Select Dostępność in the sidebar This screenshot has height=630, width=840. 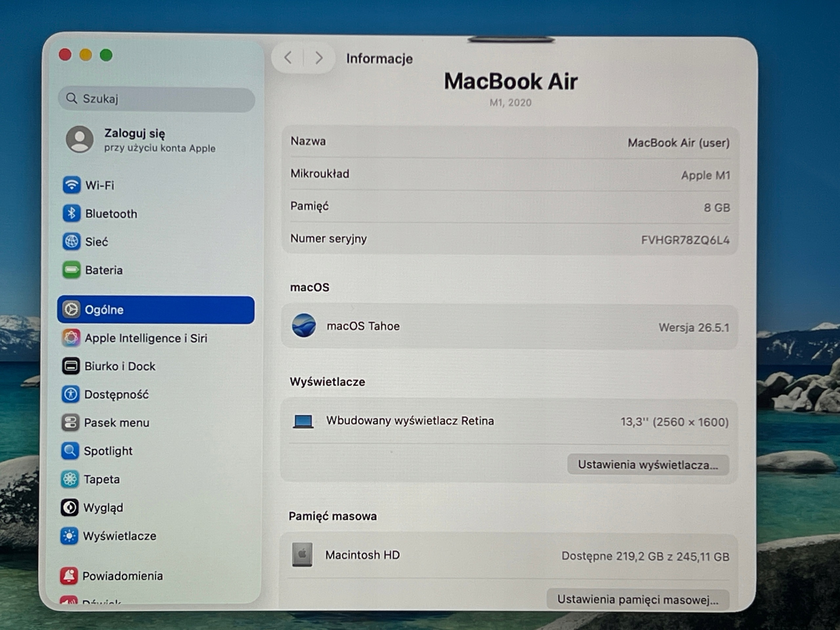[116, 394]
